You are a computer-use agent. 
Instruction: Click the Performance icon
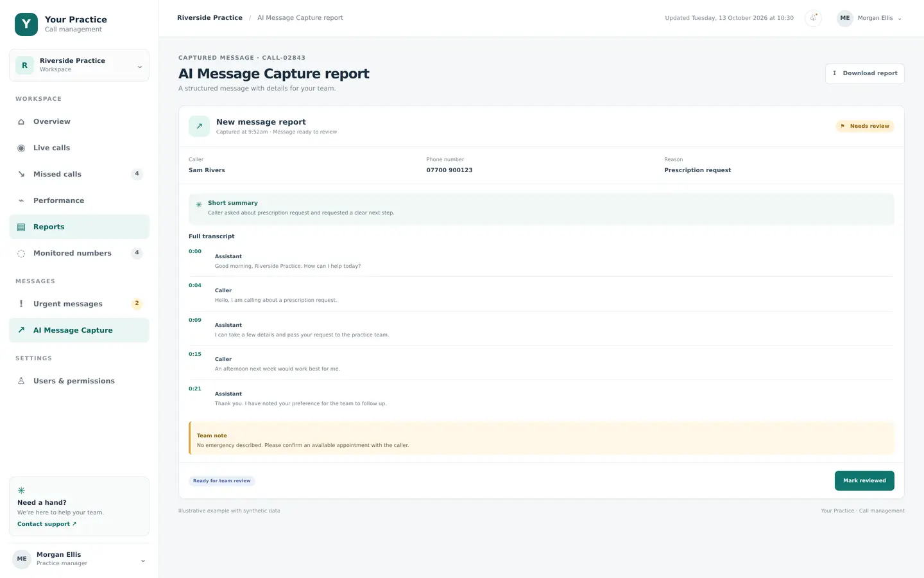pos(21,200)
